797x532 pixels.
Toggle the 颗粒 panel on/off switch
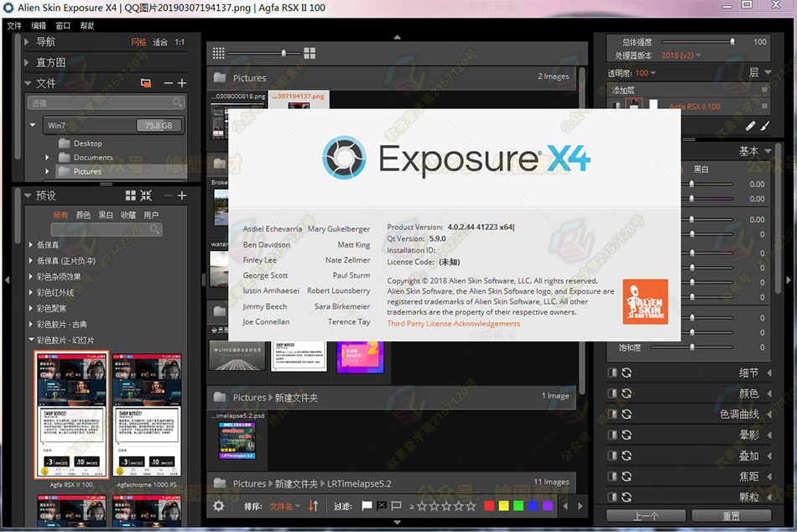click(x=612, y=498)
